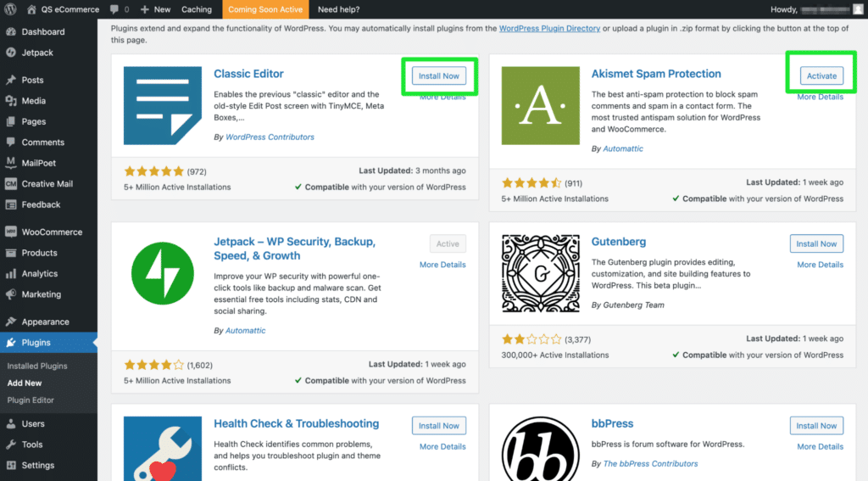
Task: Open the WordPress Plugin Directory link
Action: point(549,28)
